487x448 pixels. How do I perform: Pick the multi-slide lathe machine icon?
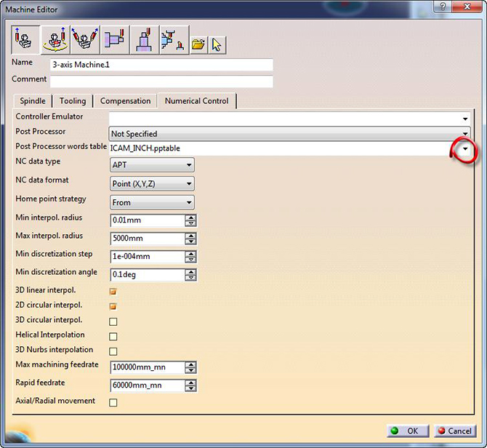click(172, 41)
